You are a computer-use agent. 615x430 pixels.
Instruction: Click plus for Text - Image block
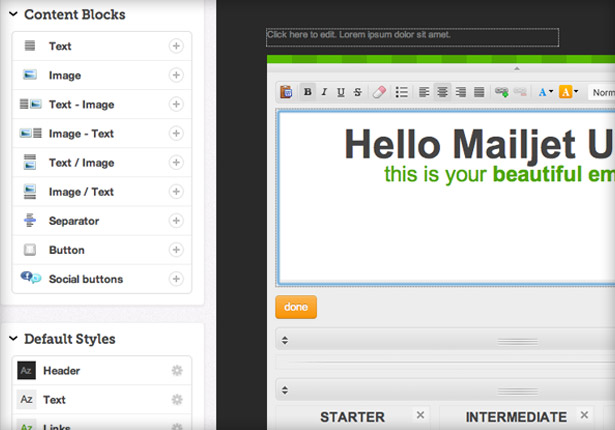176,104
